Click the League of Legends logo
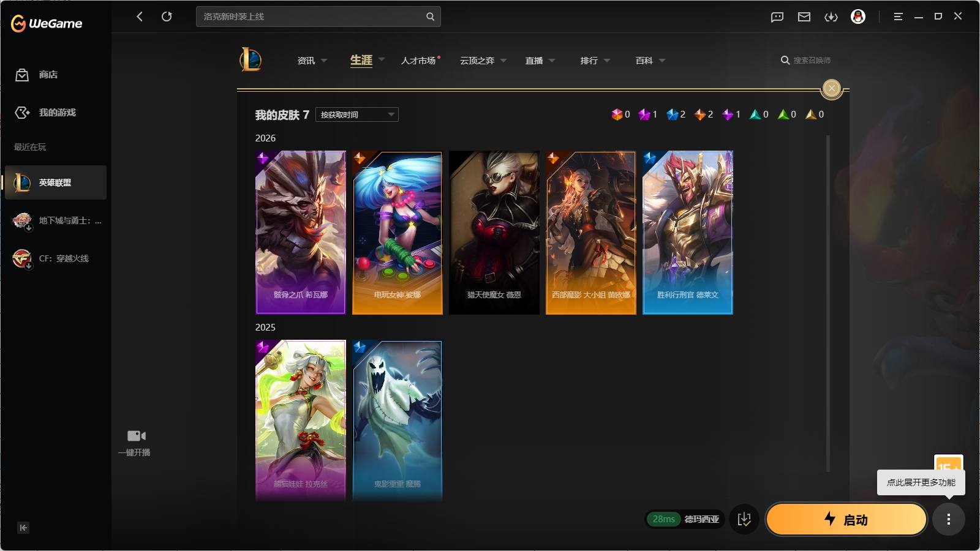980x551 pixels. [x=251, y=59]
